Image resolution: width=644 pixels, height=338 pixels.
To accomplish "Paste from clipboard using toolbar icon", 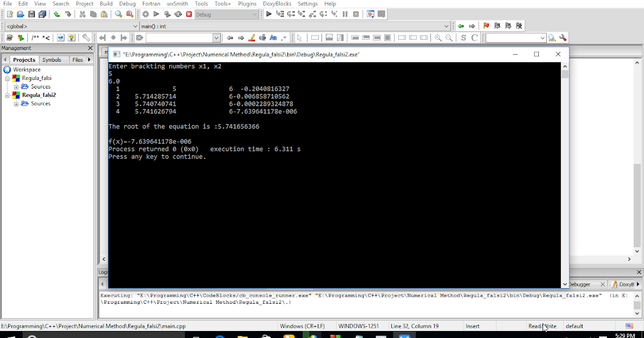I will pos(104,14).
